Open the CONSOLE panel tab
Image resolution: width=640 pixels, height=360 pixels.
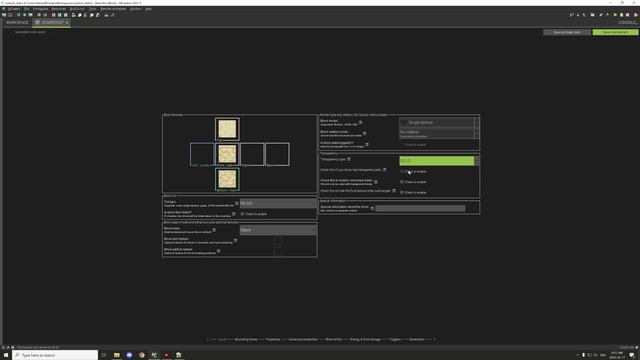tap(628, 22)
